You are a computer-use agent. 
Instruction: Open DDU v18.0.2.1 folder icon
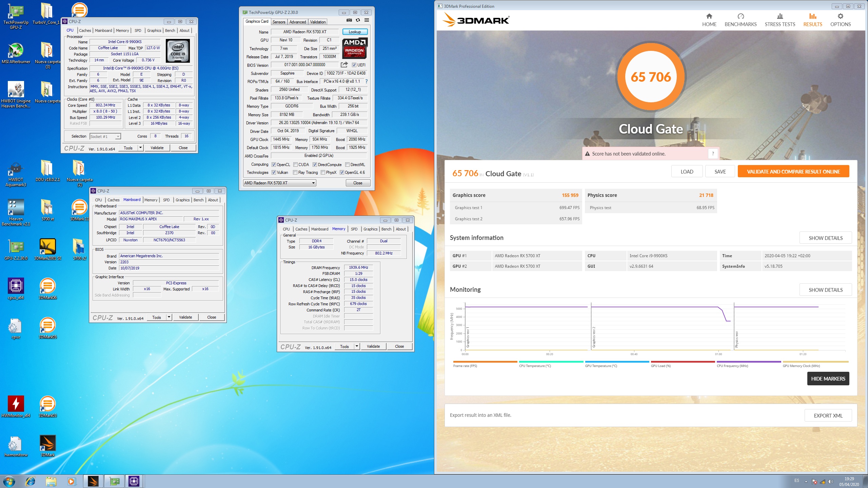47,171
